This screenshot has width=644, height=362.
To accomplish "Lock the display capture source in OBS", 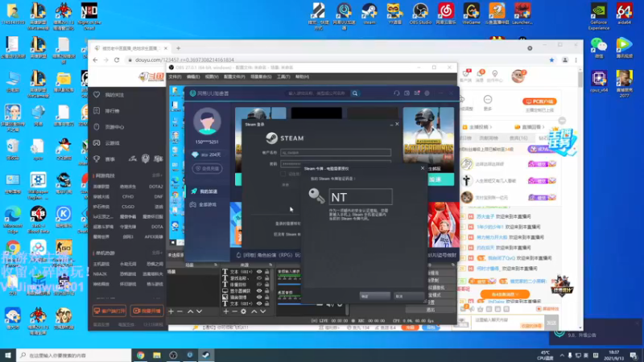I will (x=267, y=290).
